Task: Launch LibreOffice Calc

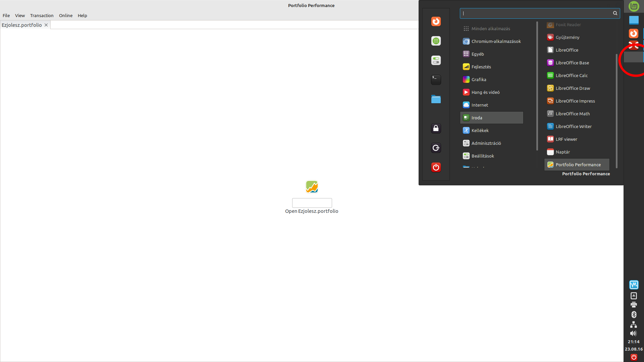Action: coord(577,75)
